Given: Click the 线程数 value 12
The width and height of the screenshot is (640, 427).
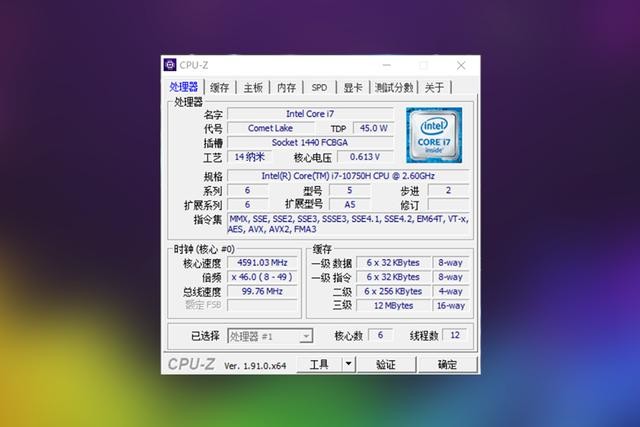Looking at the screenshot, I should coord(455,335).
